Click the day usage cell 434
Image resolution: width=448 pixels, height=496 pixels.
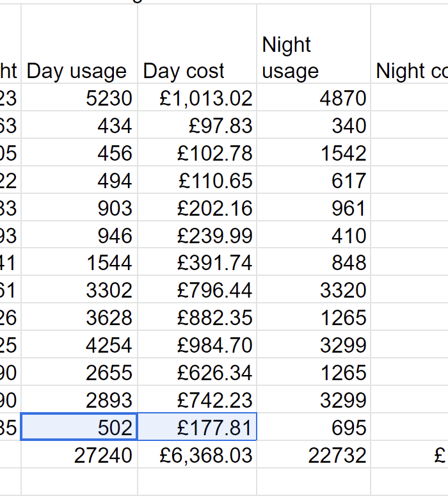[x=79, y=125]
